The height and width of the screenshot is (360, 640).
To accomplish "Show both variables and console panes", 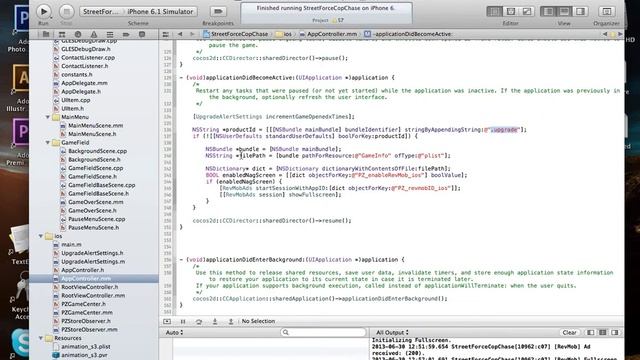I will tap(602, 333).
